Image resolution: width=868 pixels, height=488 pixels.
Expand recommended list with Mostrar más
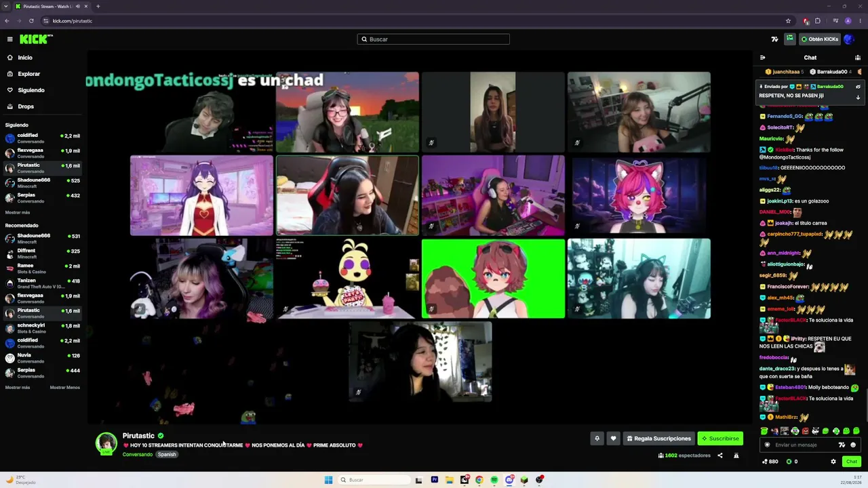[x=18, y=388]
